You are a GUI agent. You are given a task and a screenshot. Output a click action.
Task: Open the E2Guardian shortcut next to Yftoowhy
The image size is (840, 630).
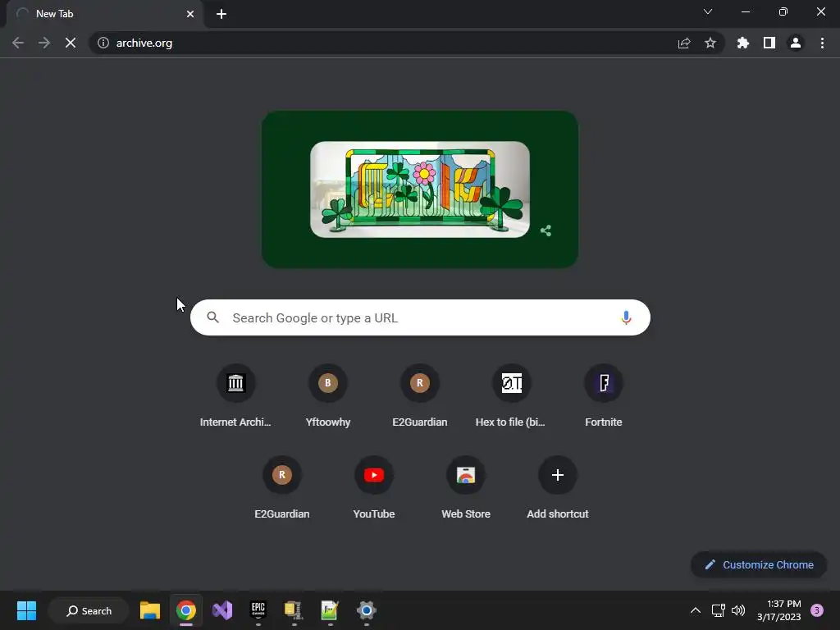coord(420,396)
